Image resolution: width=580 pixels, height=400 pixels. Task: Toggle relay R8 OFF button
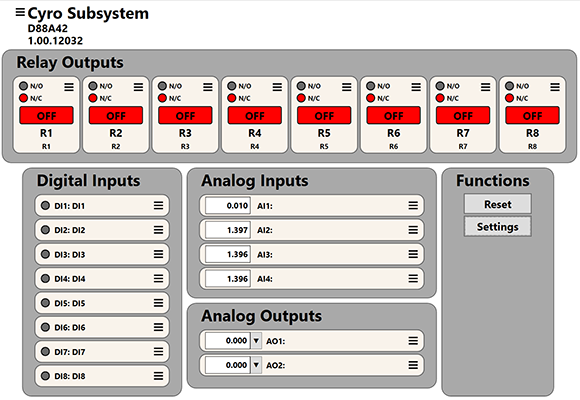(532, 115)
